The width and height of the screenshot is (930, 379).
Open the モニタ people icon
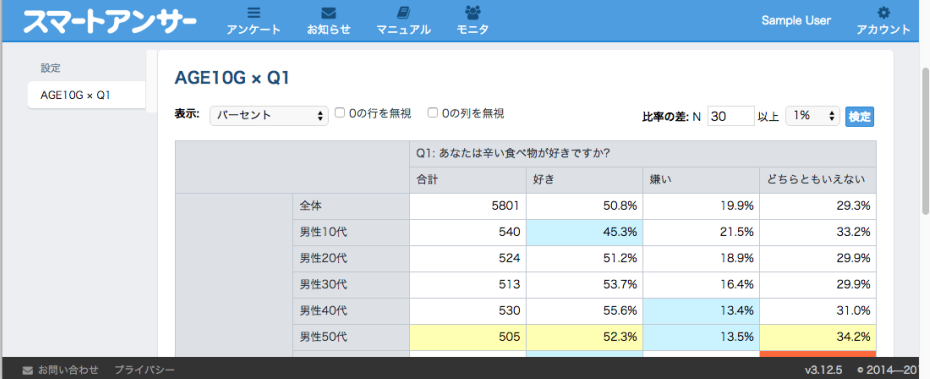tap(473, 12)
